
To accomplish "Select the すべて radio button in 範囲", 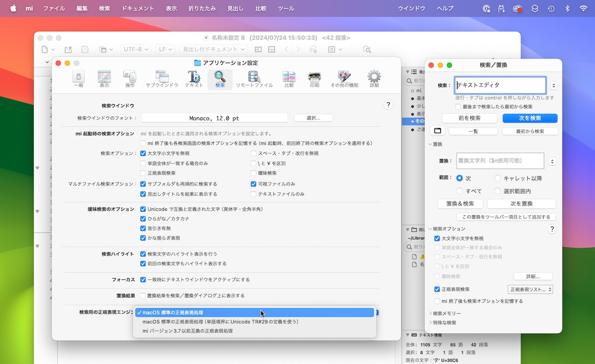I will pyautogui.click(x=460, y=191).
